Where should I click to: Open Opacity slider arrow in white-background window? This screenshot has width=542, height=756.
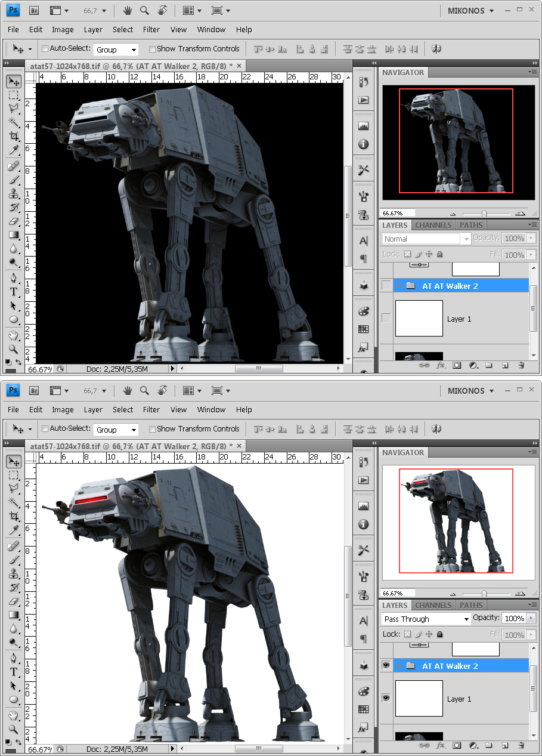pyautogui.click(x=531, y=618)
